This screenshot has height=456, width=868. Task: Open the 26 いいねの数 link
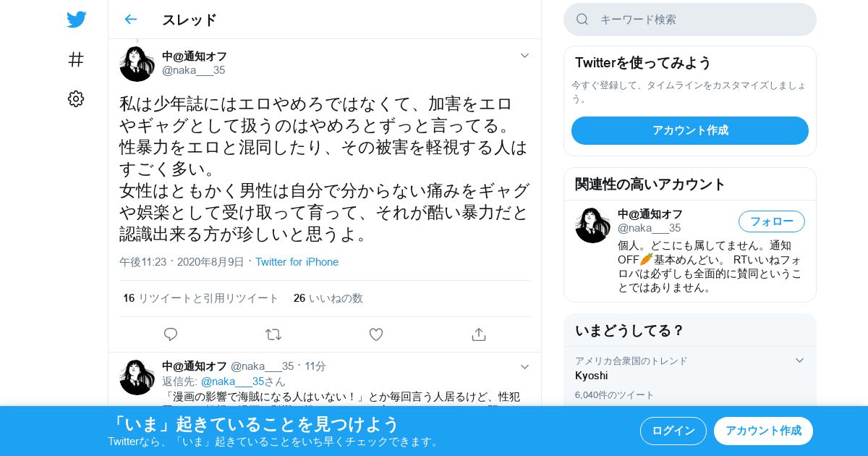click(328, 298)
